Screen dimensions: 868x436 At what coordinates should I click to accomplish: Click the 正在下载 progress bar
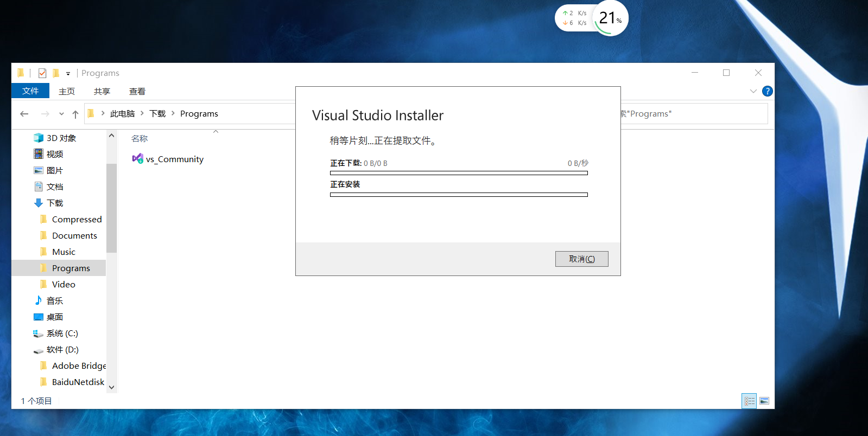[459, 173]
